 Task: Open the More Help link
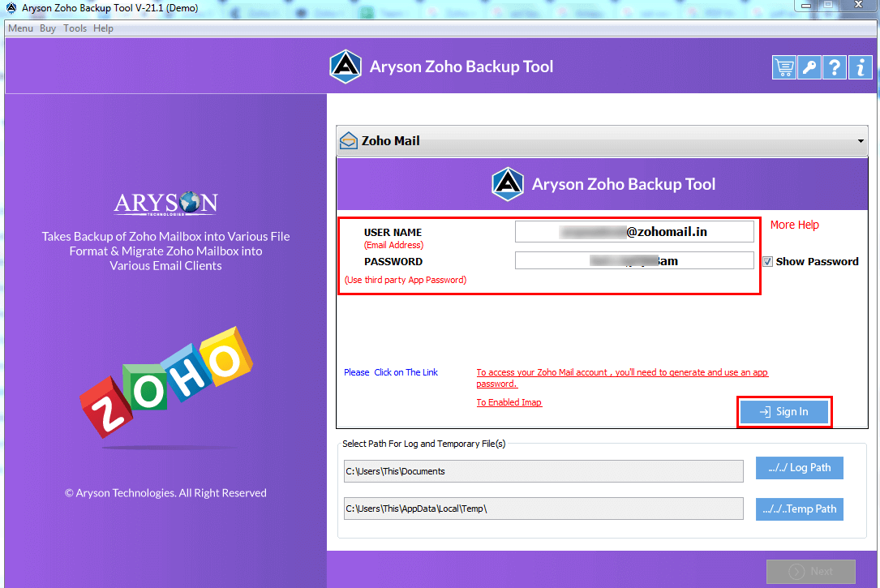794,225
